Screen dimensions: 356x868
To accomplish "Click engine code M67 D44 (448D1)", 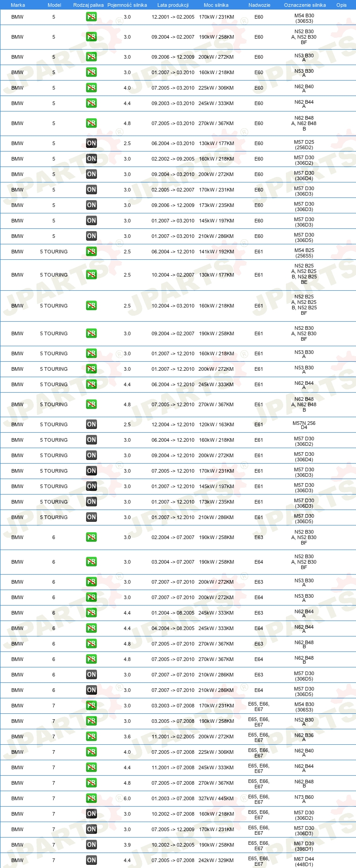I will pos(304,862).
